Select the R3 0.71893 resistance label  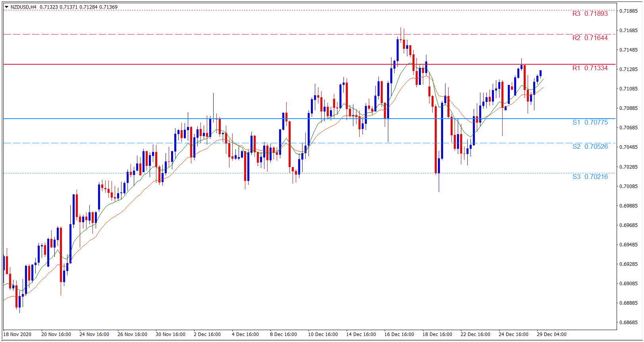click(590, 13)
